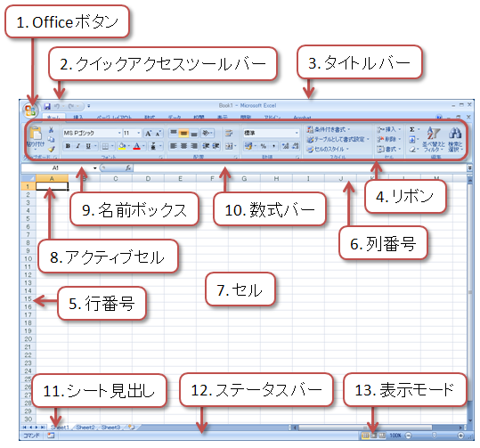
Task: Switch to the ページレイアウト ribbon tab
Action: pyautogui.click(x=114, y=118)
